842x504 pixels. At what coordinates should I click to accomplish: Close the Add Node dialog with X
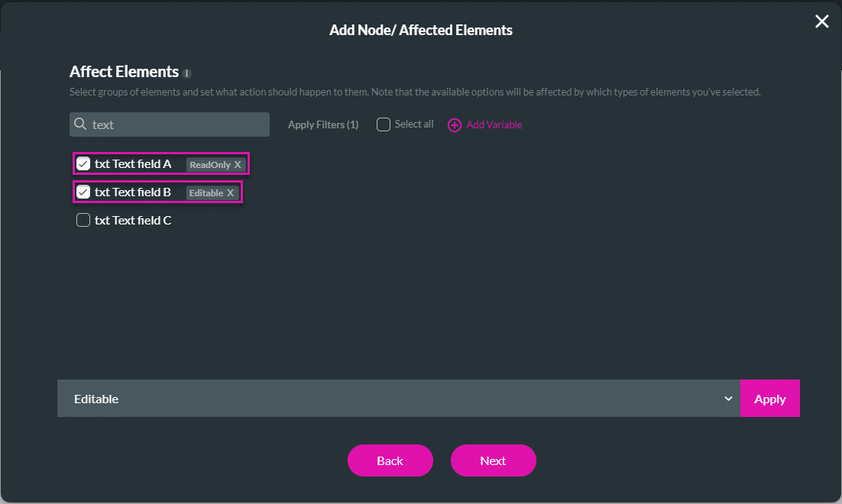pyautogui.click(x=821, y=21)
